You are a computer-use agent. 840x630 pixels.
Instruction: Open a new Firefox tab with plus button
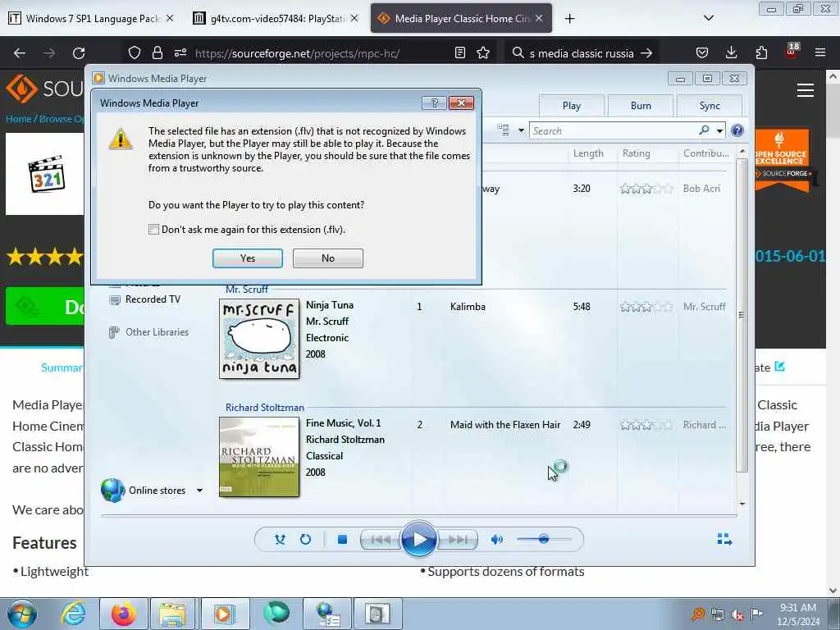tap(569, 19)
